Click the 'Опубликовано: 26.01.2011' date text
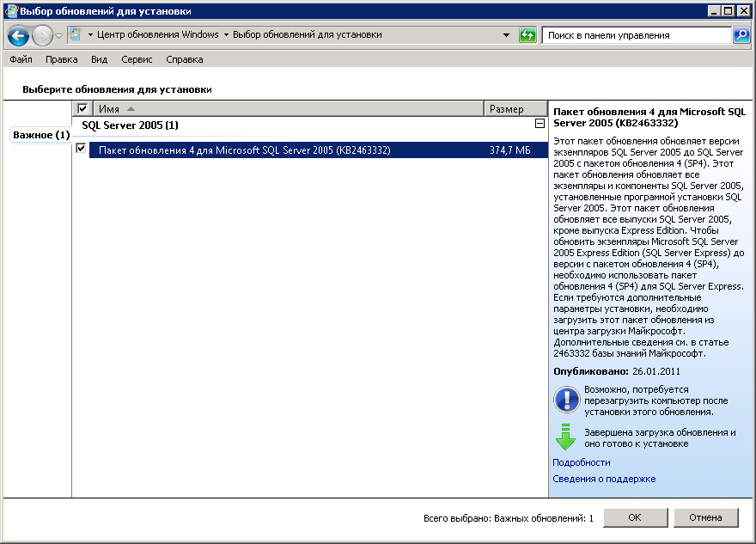 [617, 371]
